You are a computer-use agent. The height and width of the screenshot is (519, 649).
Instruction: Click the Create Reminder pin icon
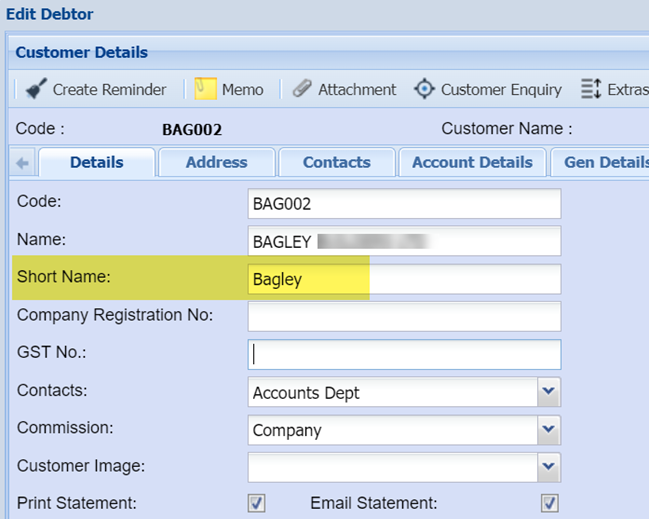[35, 89]
